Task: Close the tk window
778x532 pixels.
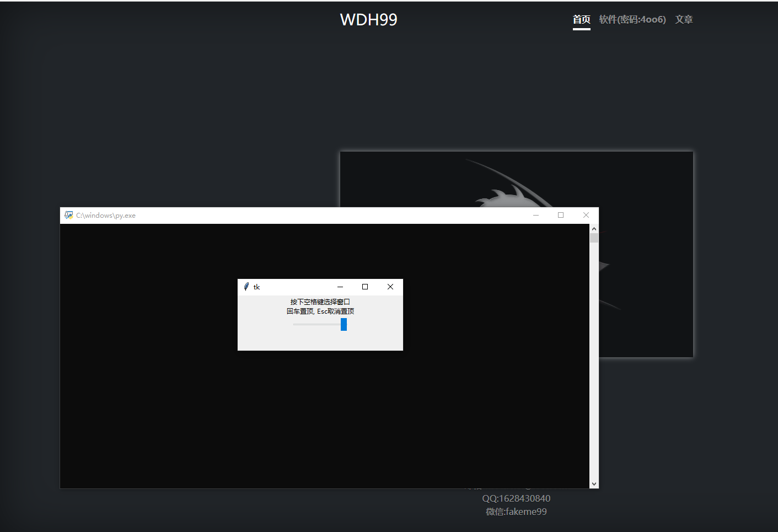Action: pos(390,287)
